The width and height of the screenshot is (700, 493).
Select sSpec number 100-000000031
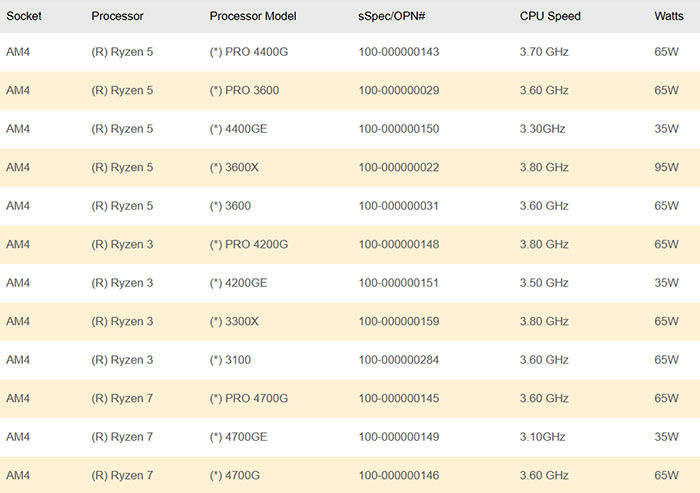tap(398, 206)
